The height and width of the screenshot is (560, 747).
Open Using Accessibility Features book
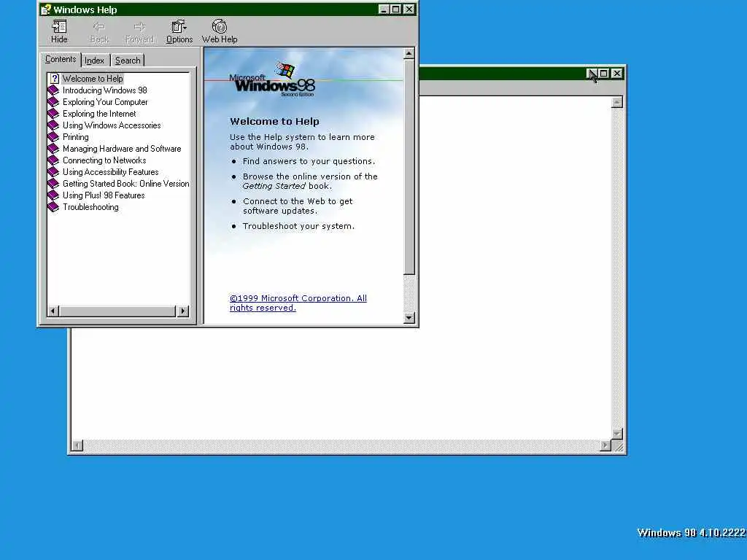click(111, 172)
